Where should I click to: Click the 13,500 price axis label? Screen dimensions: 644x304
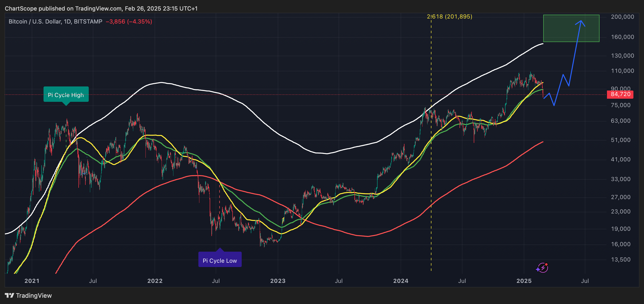click(620, 260)
